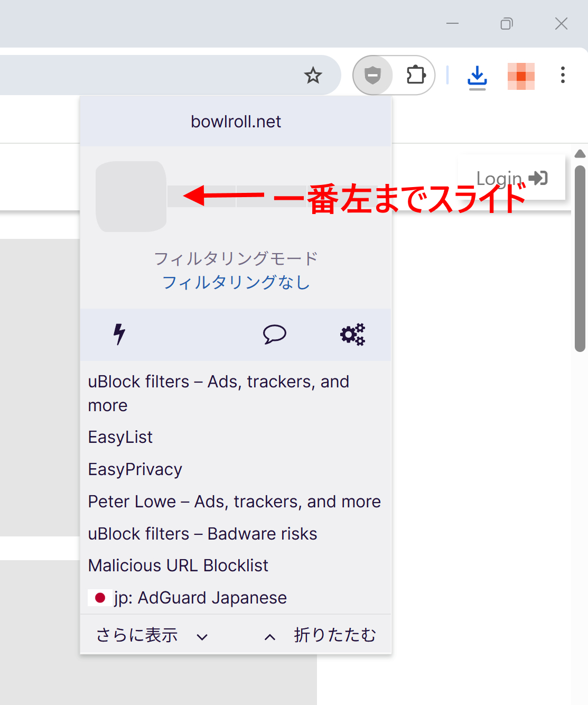The image size is (588, 705).
Task: Click the uBlock Origin Lite shield icon
Action: pos(373,76)
